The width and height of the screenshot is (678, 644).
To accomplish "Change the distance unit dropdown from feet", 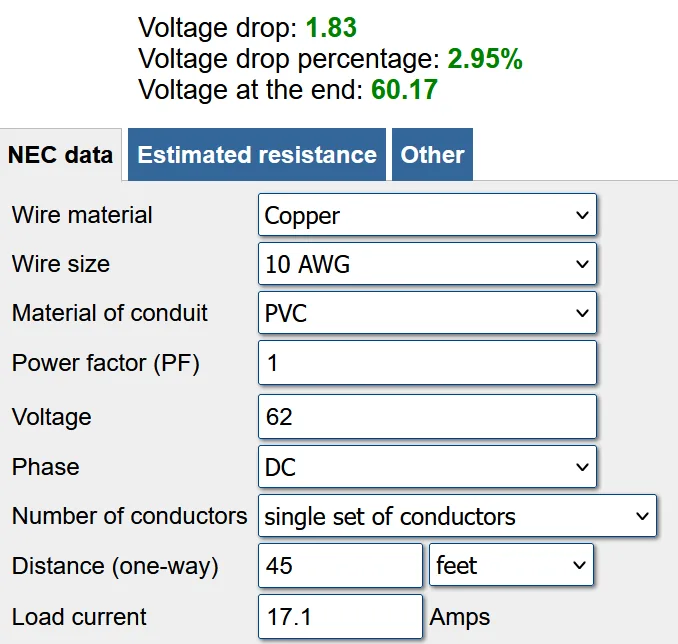I will (511, 565).
